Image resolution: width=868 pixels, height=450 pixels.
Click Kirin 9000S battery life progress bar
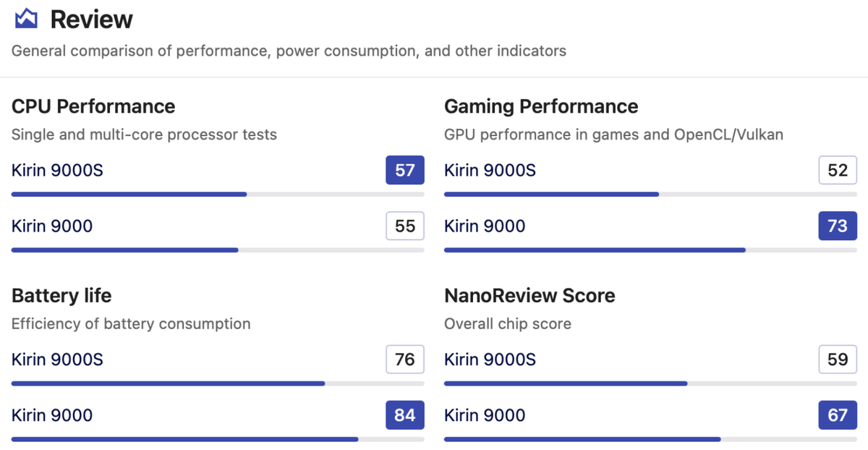pos(218,383)
